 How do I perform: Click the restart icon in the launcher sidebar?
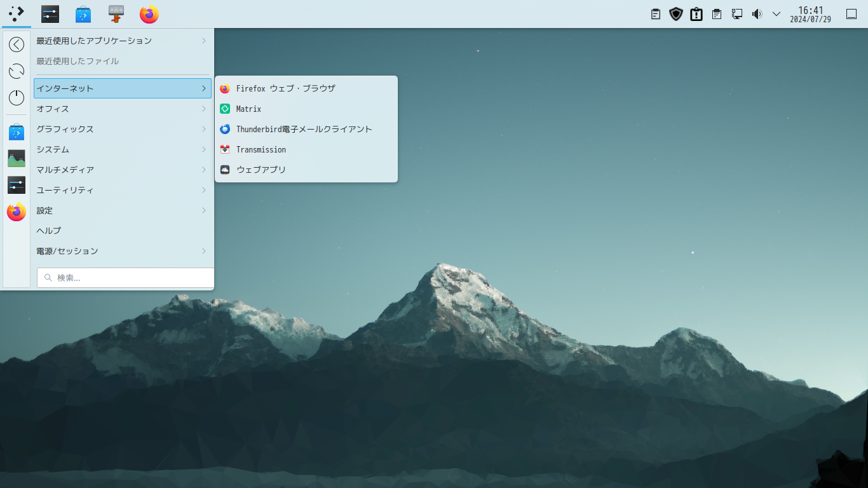tap(17, 71)
